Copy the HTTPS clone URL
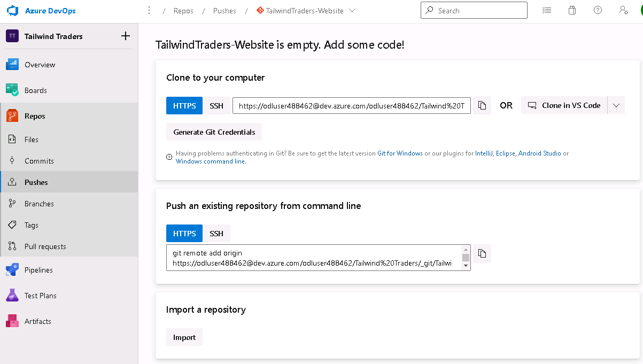Image resolution: width=643 pixels, height=364 pixels. [x=482, y=105]
